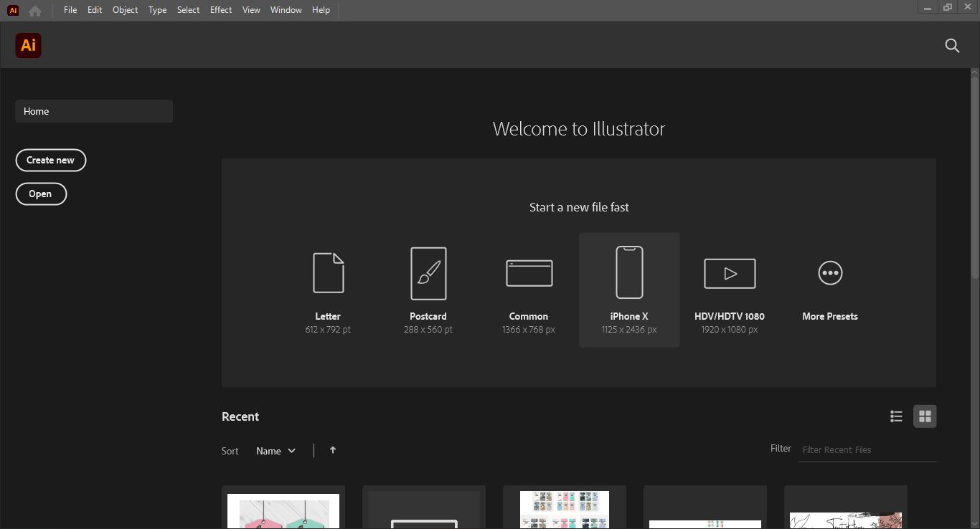Choose the HDV/HDTV 1080 preset icon

tap(730, 273)
